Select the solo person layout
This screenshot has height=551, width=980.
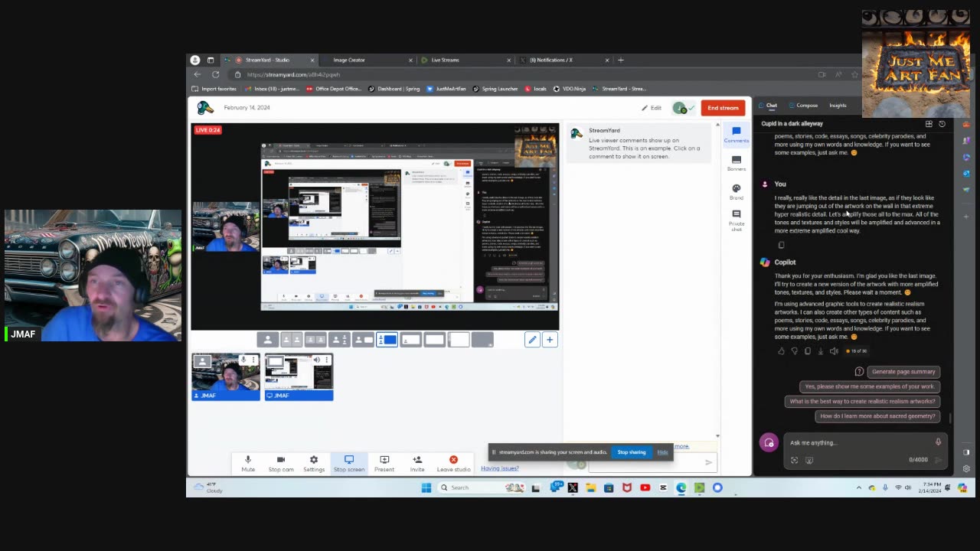(x=267, y=340)
